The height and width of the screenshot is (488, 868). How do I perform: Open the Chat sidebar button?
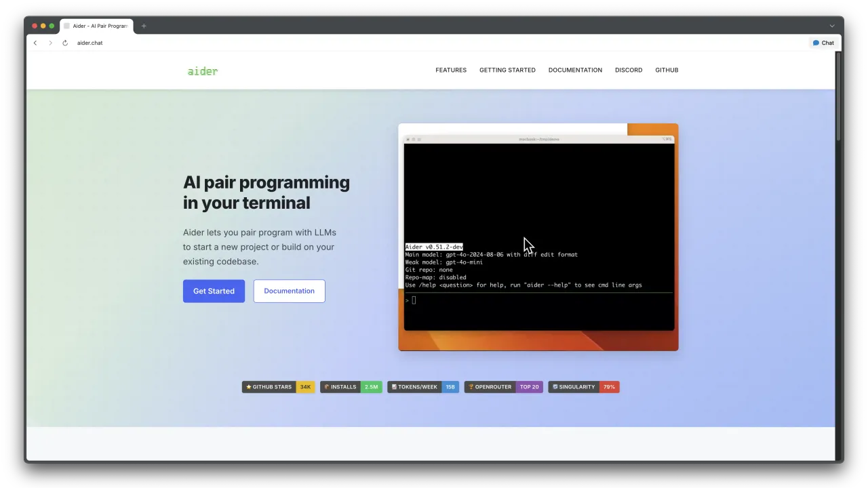pyautogui.click(x=823, y=43)
